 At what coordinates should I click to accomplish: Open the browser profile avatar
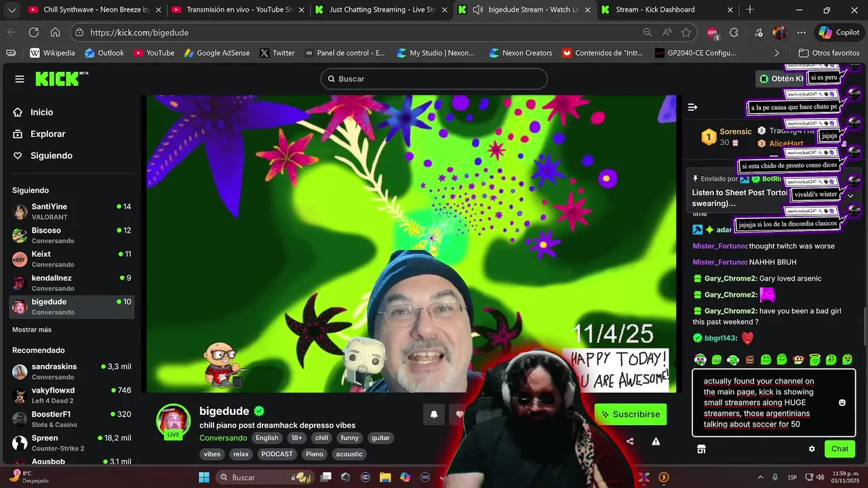(x=780, y=33)
